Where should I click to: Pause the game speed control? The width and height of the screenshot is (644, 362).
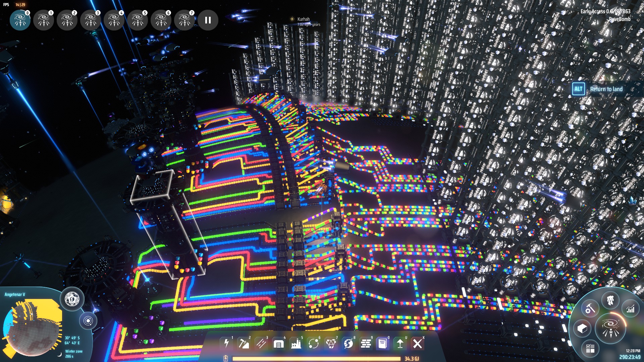(208, 20)
